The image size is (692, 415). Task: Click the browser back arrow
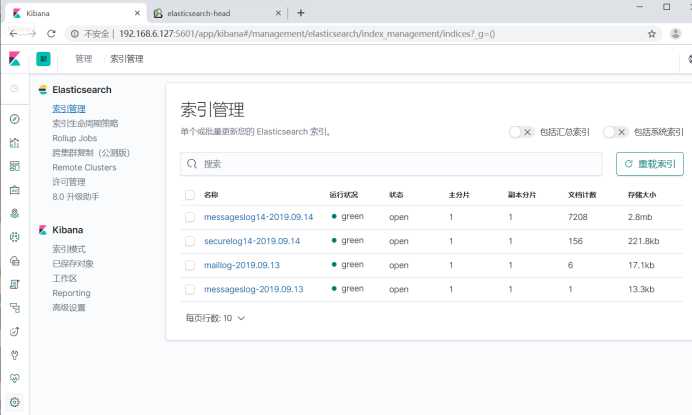(x=13, y=34)
